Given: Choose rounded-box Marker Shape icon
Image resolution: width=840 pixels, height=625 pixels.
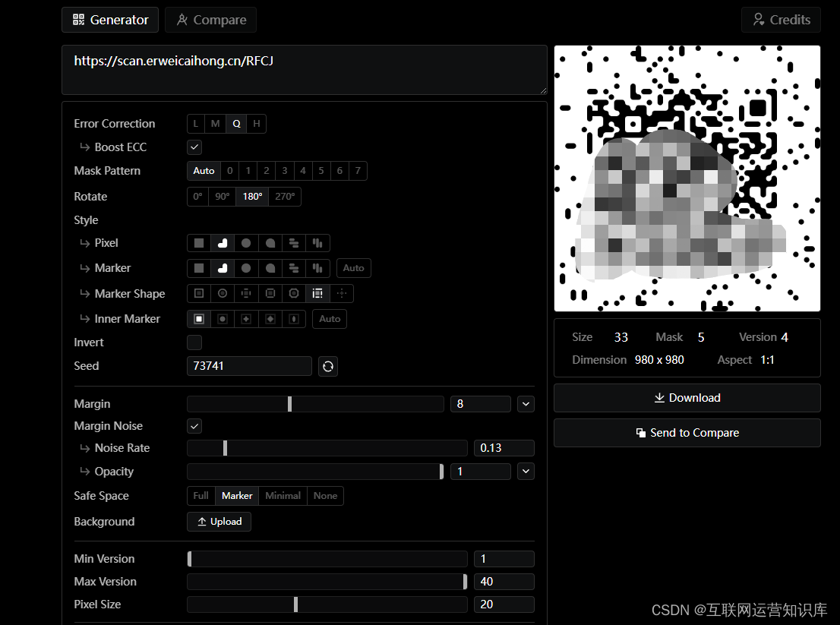Looking at the screenshot, I should point(270,293).
